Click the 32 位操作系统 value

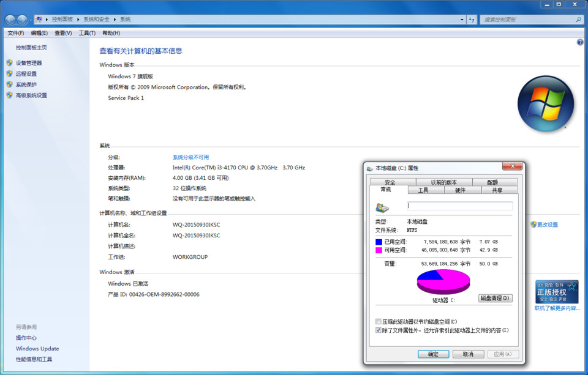click(189, 188)
